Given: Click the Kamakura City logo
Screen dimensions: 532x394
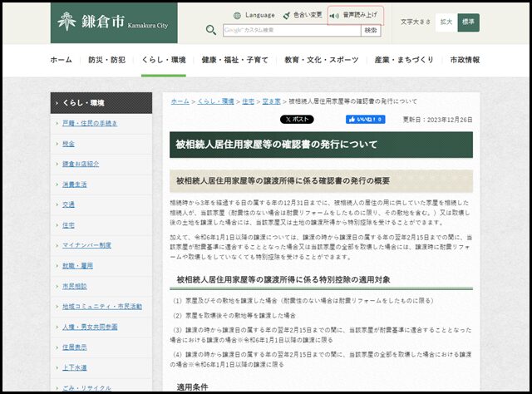Looking at the screenshot, I should [114, 22].
